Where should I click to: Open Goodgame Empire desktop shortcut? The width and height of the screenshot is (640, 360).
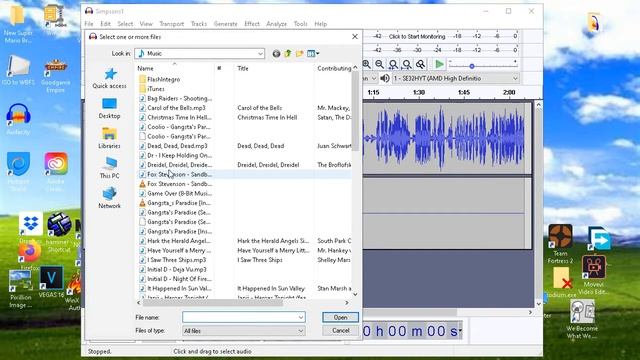click(x=56, y=76)
